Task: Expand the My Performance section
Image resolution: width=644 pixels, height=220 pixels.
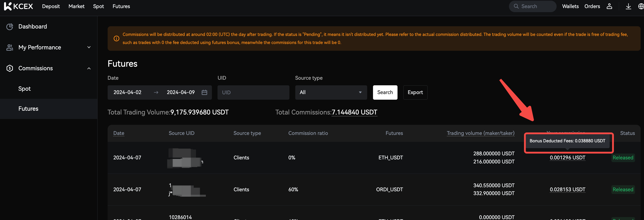Action: [89, 47]
